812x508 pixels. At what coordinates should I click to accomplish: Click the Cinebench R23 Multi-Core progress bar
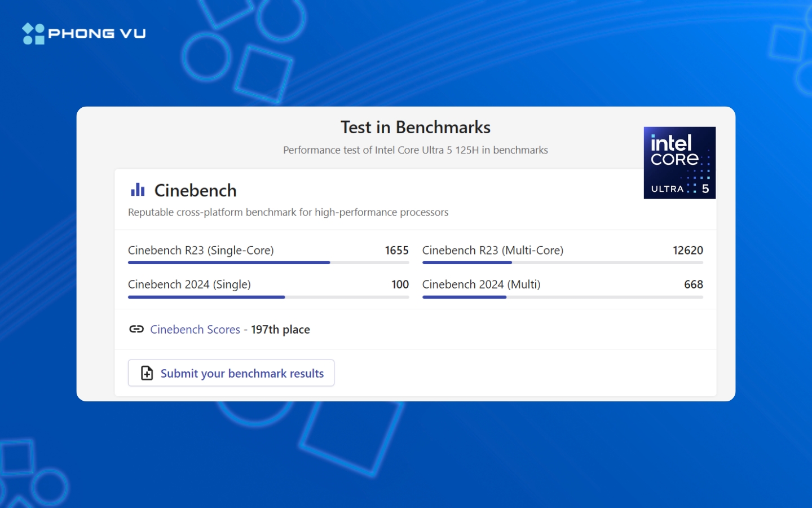[562, 262]
